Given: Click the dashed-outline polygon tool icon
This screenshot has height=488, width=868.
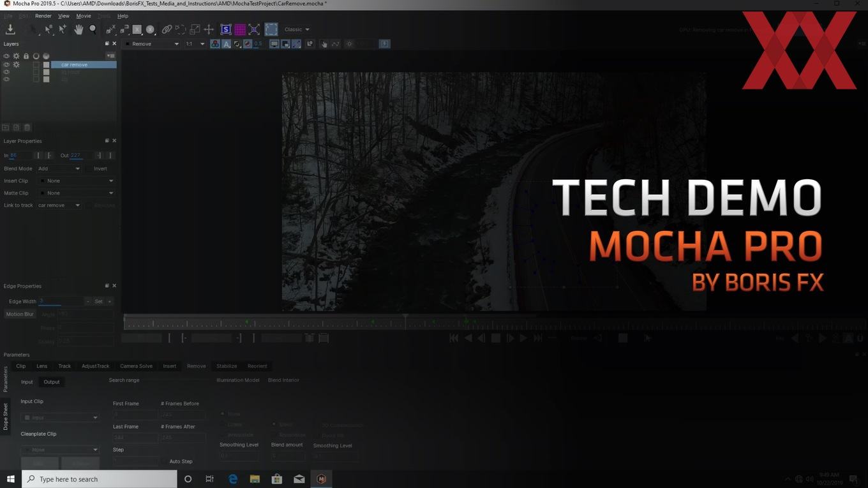Looking at the screenshot, I should 181,29.
